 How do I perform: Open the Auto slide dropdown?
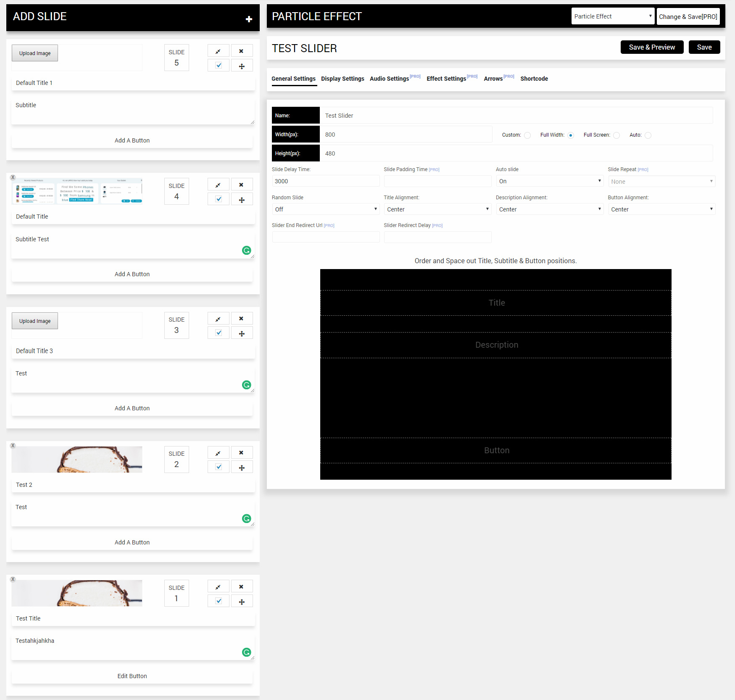pos(549,181)
